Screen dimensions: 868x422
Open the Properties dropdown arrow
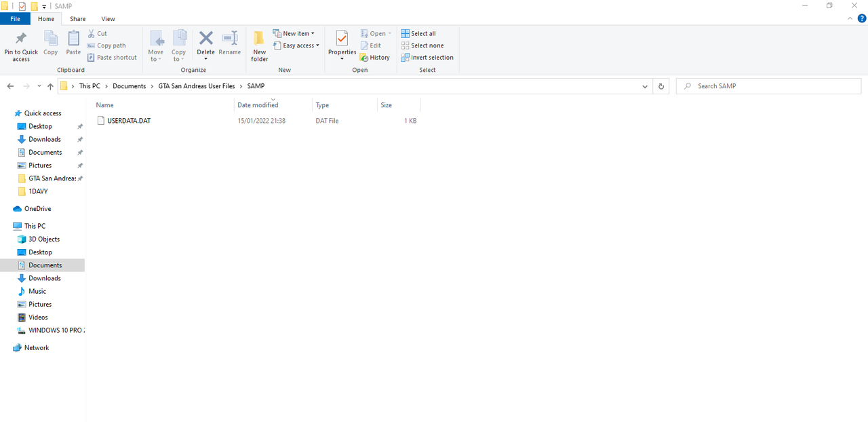pyautogui.click(x=342, y=59)
